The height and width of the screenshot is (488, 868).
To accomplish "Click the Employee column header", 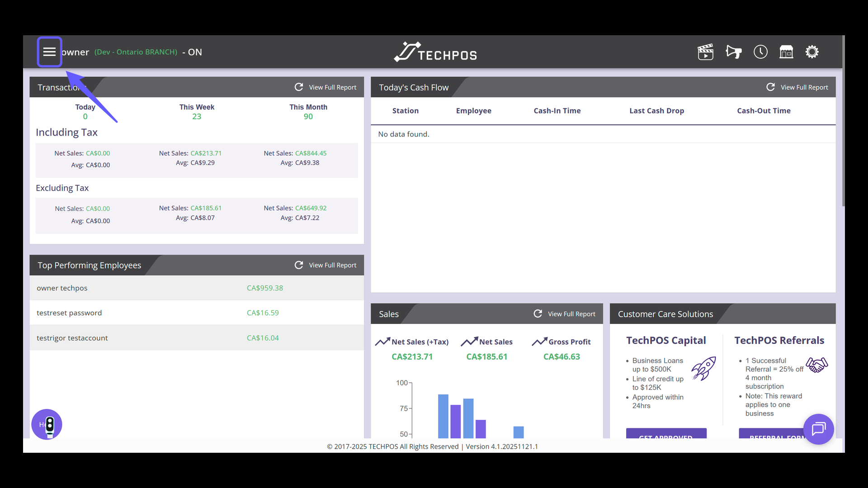I will tap(473, 111).
